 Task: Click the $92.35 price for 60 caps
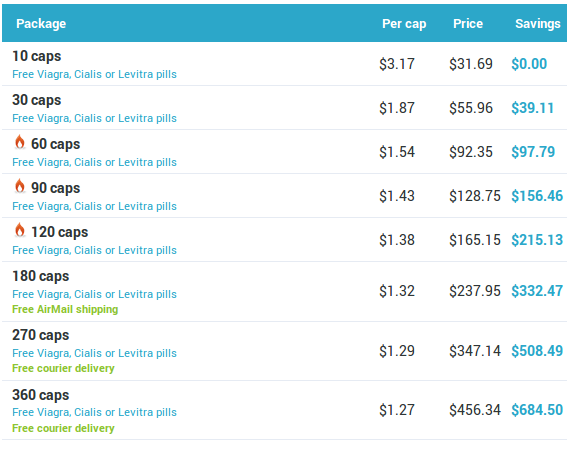point(471,152)
